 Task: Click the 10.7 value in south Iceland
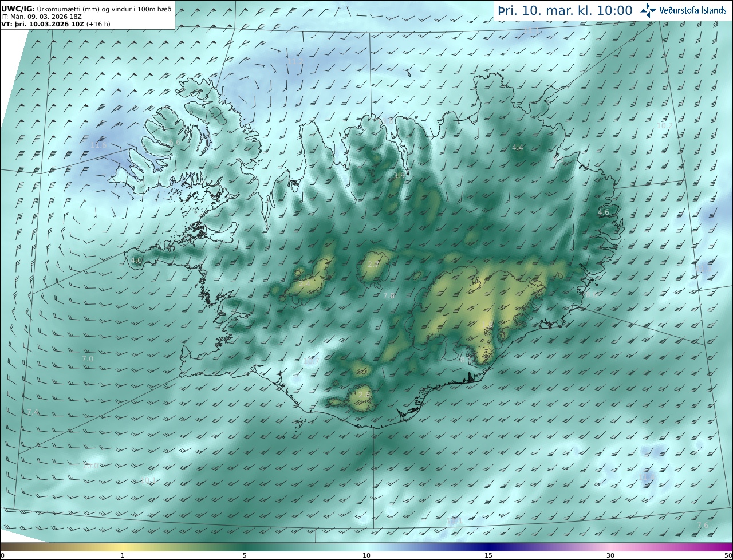point(311,361)
